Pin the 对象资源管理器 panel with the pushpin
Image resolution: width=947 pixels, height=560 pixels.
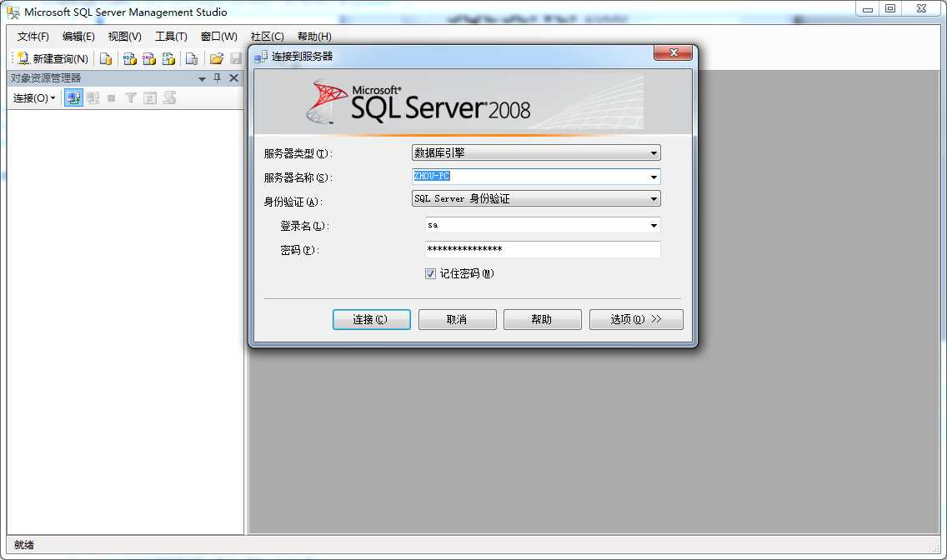(x=218, y=77)
